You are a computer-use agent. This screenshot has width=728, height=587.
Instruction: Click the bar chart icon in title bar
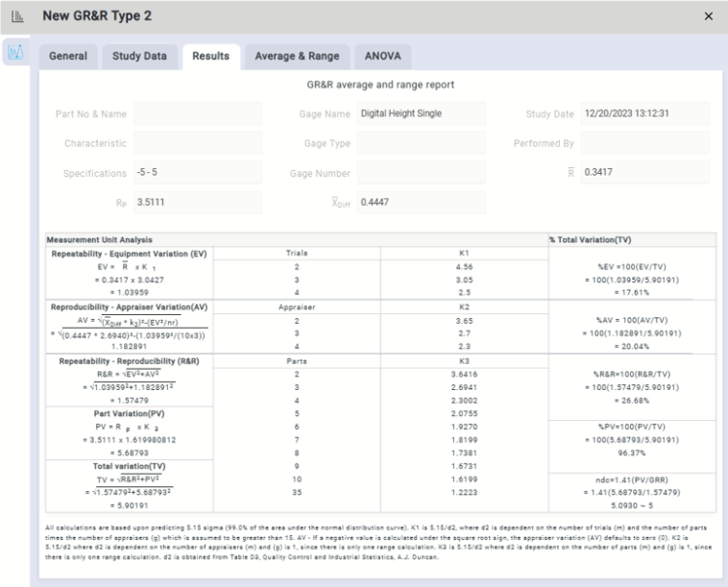click(16, 17)
